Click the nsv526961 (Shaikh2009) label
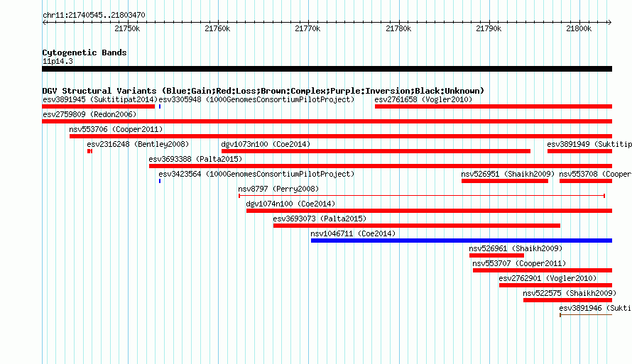 (516, 248)
